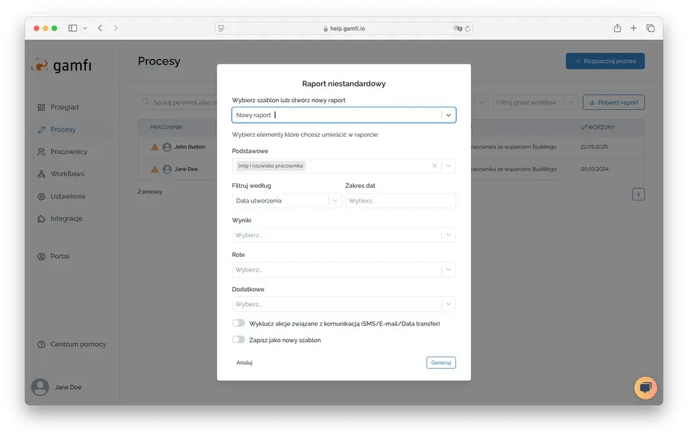This screenshot has height=438, width=688.
Task: Show the Safari tab overview icon
Action: click(650, 28)
